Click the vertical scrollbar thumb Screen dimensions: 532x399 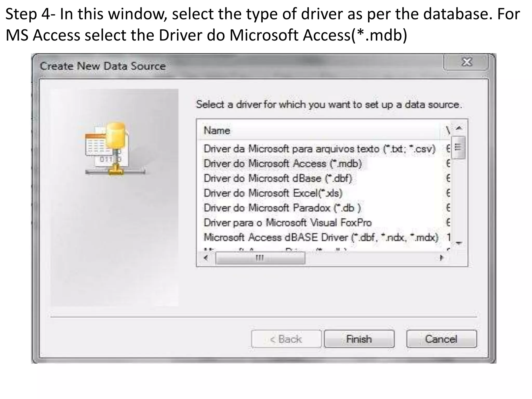coord(458,147)
